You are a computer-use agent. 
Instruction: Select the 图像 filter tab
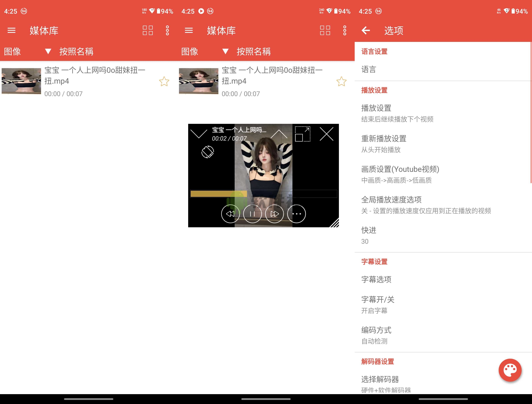click(12, 52)
